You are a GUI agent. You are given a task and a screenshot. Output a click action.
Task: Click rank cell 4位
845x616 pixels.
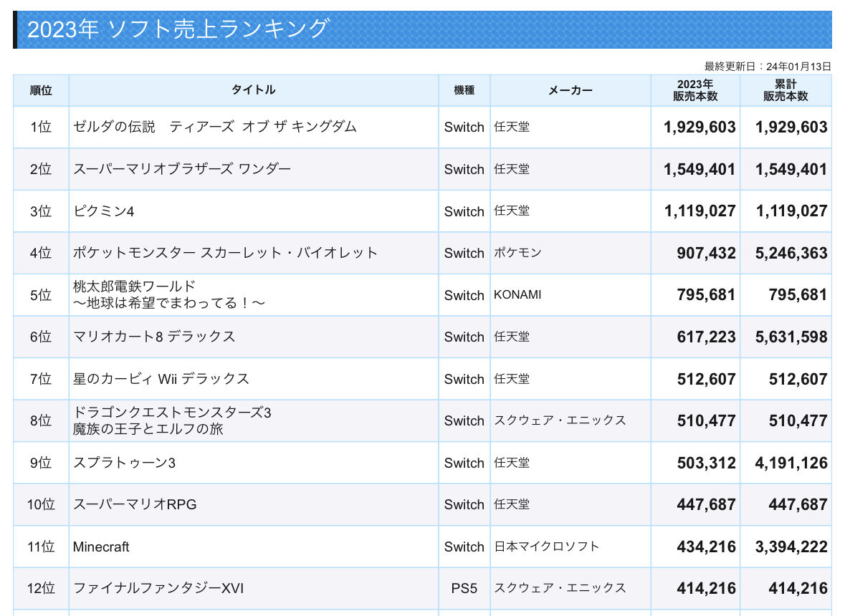pyautogui.click(x=41, y=253)
